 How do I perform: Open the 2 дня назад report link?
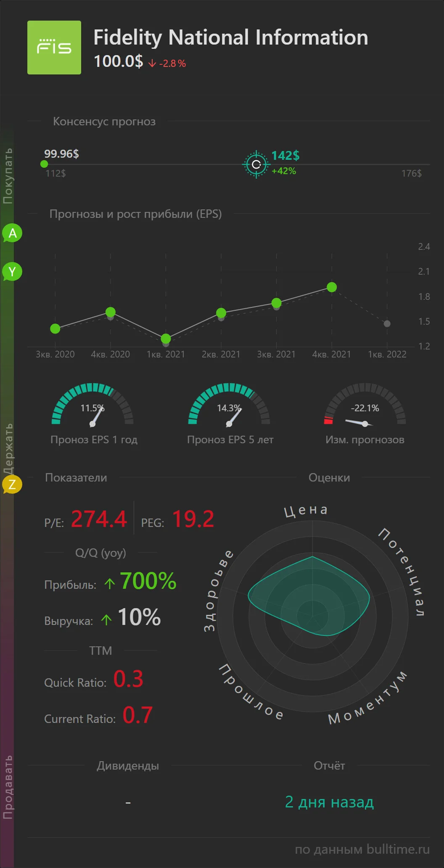coord(329,802)
